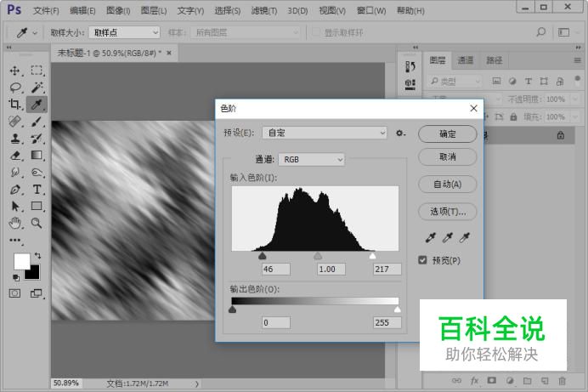The height and width of the screenshot is (392, 588).
Task: Toggle the Preview checkbox in Levels
Action: pyautogui.click(x=422, y=260)
